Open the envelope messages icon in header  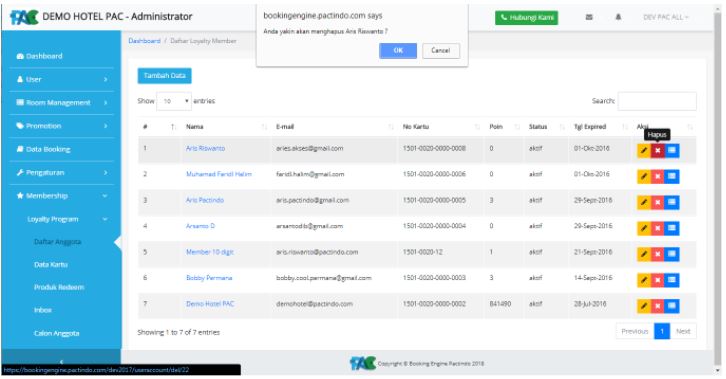[589, 17]
